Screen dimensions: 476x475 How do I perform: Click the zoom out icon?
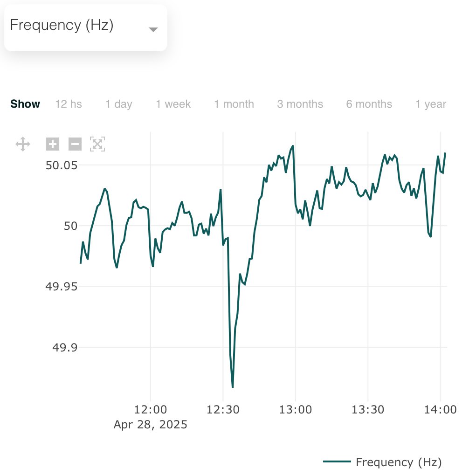coord(74,144)
